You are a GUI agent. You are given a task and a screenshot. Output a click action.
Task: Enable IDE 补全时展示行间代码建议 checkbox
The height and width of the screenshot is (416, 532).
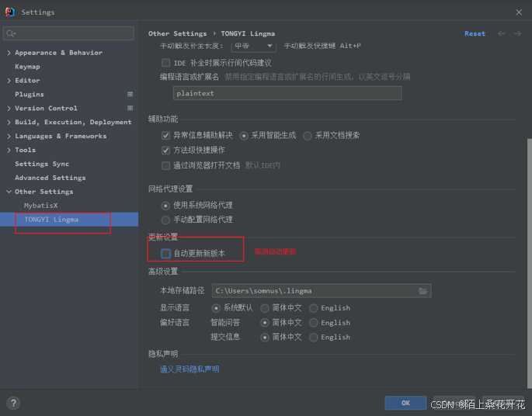[x=165, y=63]
